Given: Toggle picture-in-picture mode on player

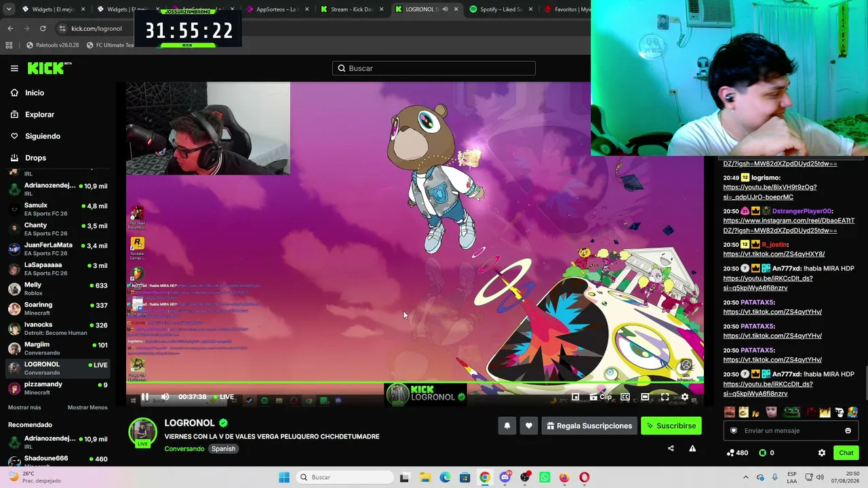Looking at the screenshot, I should (575, 397).
